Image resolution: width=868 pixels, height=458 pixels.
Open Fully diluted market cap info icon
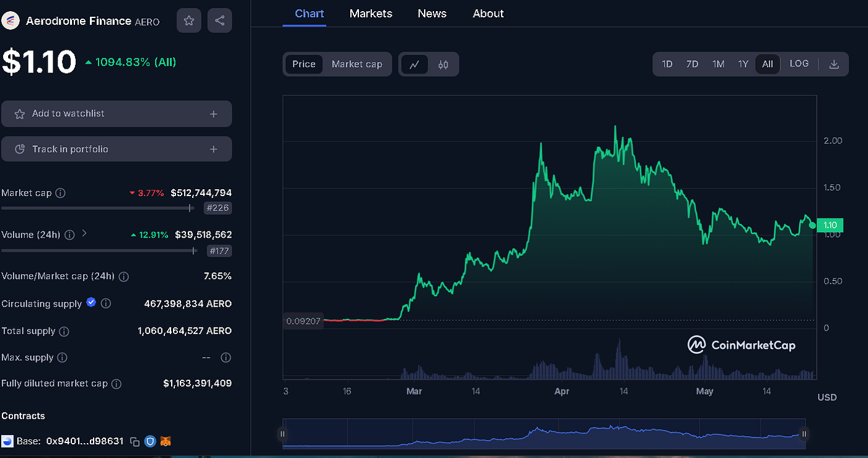click(117, 384)
